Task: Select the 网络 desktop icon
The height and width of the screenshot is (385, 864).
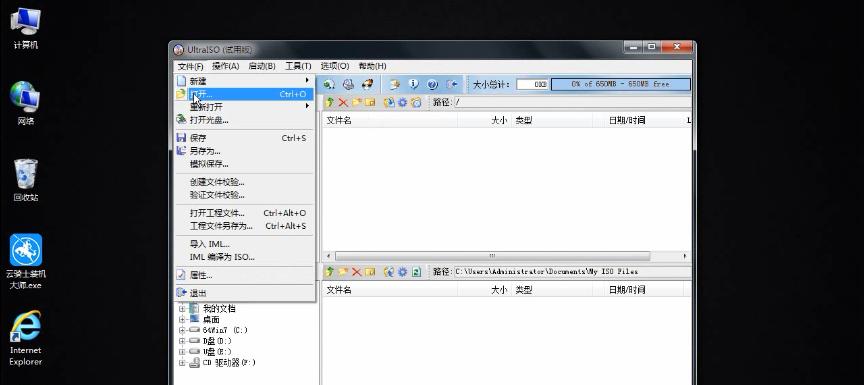Action: 25,103
